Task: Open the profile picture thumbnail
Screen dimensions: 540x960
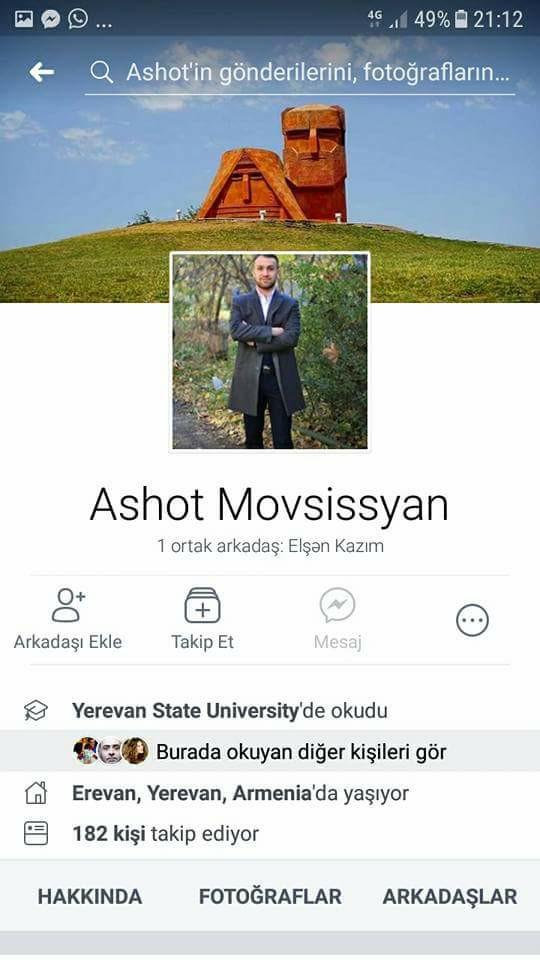Action: coord(270,352)
